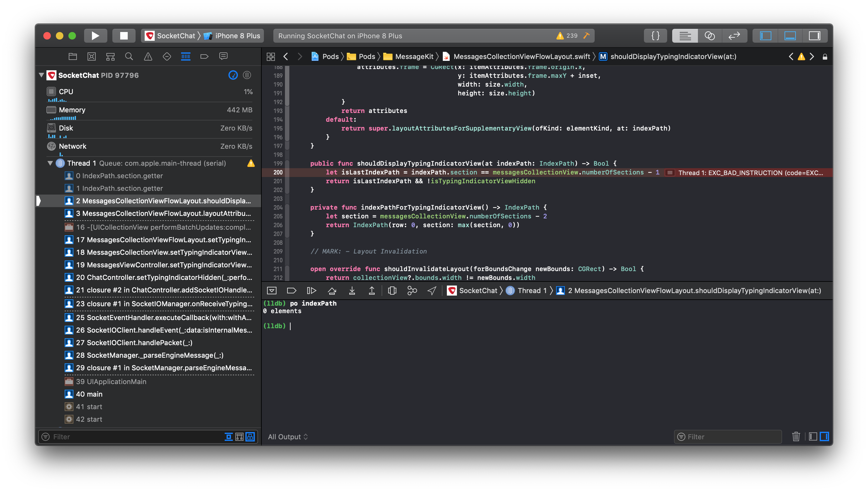Open the Source Control navigator tab
This screenshot has width=868, height=492.
(92, 56)
